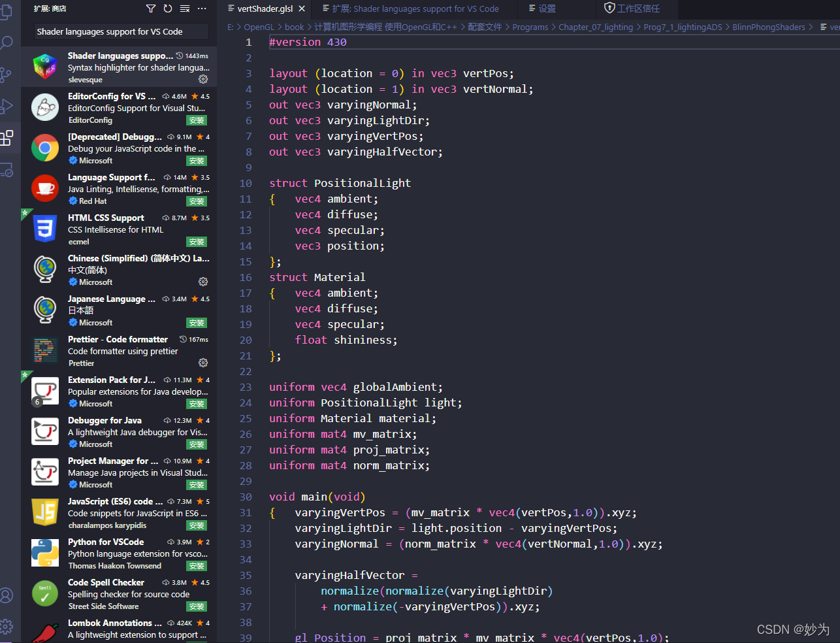840x643 pixels.
Task: Click the extensions search input field
Action: tap(121, 31)
